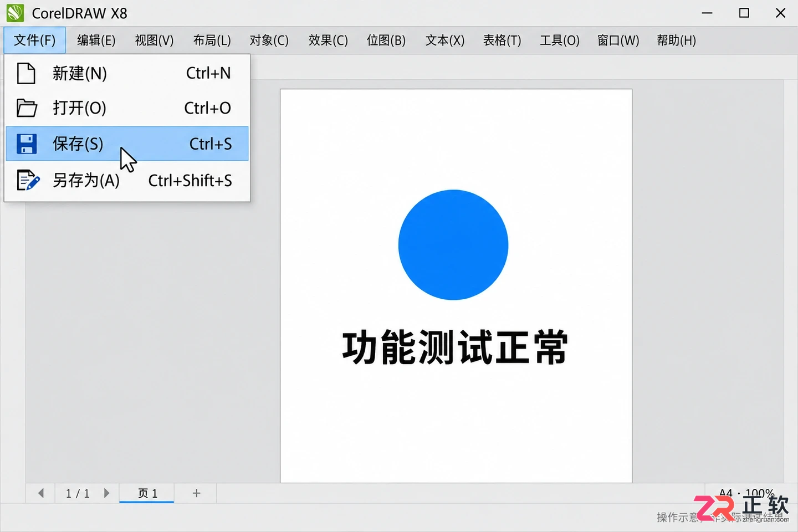Select the 功能测试正常 text object
The width and height of the screenshot is (798, 532).
click(455, 348)
